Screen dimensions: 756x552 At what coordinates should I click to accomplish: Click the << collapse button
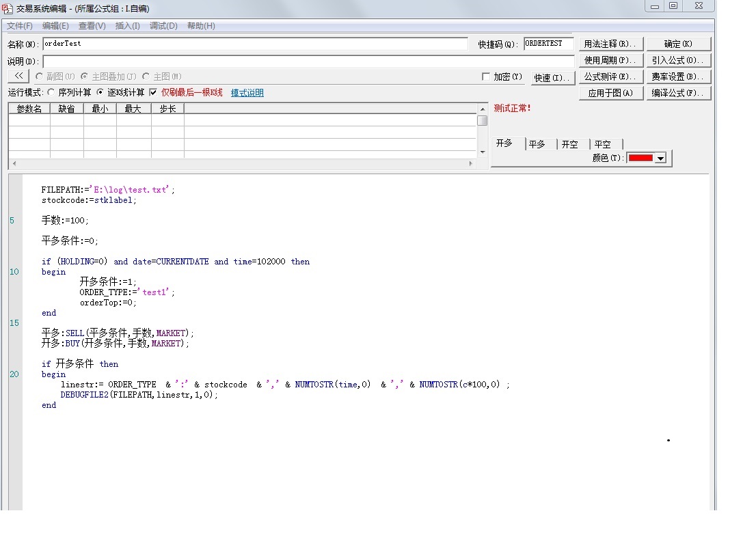point(18,77)
